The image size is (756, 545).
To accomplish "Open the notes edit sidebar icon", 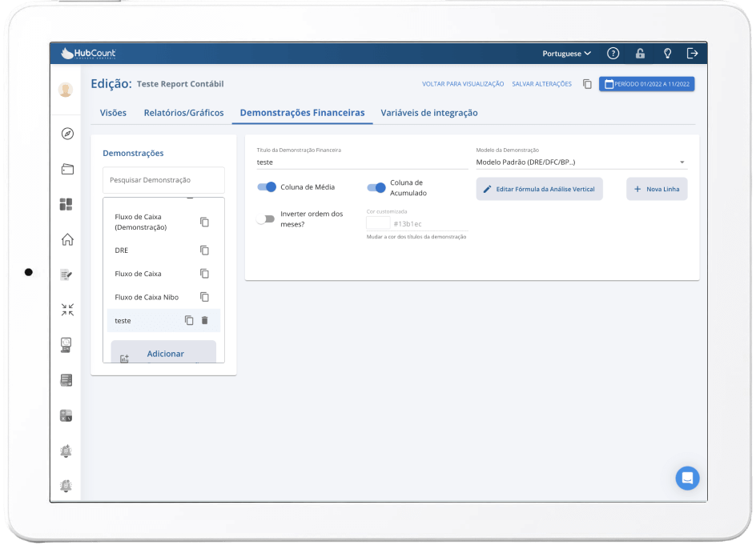I will pyautogui.click(x=66, y=275).
